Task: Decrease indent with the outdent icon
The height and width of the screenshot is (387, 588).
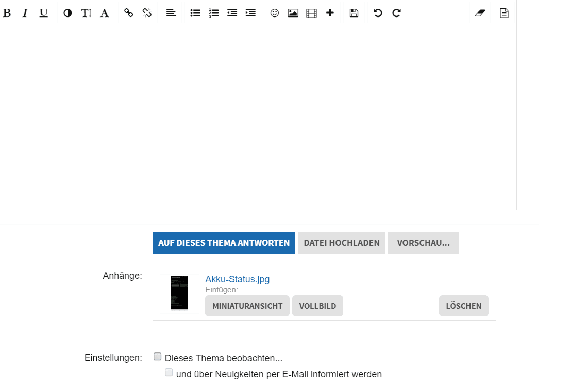Action: pos(232,13)
